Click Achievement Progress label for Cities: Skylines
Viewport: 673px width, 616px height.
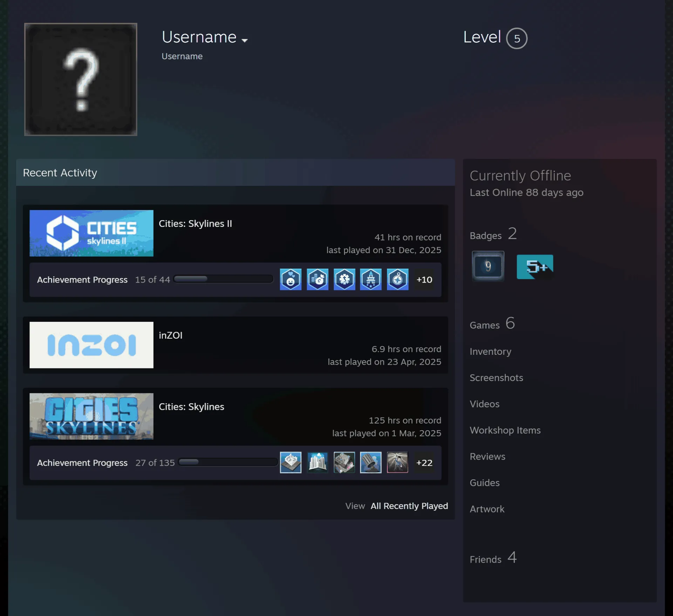point(82,463)
